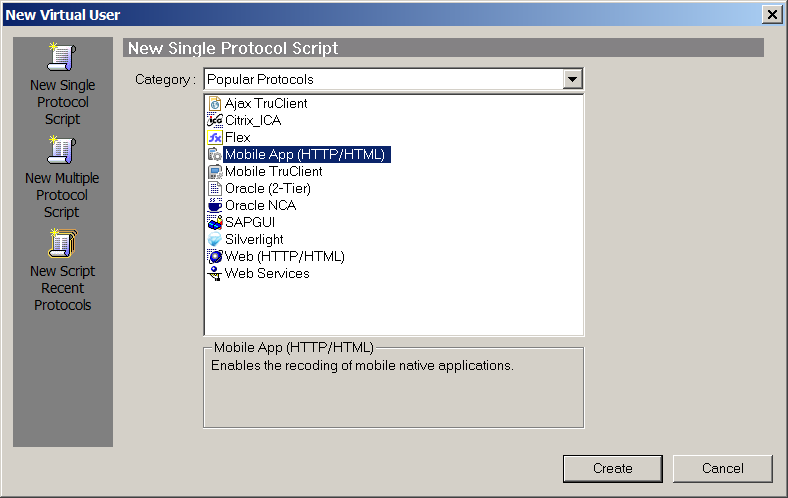Click the Ajax TruClient protocol icon
This screenshot has width=788, height=498.
click(215, 104)
